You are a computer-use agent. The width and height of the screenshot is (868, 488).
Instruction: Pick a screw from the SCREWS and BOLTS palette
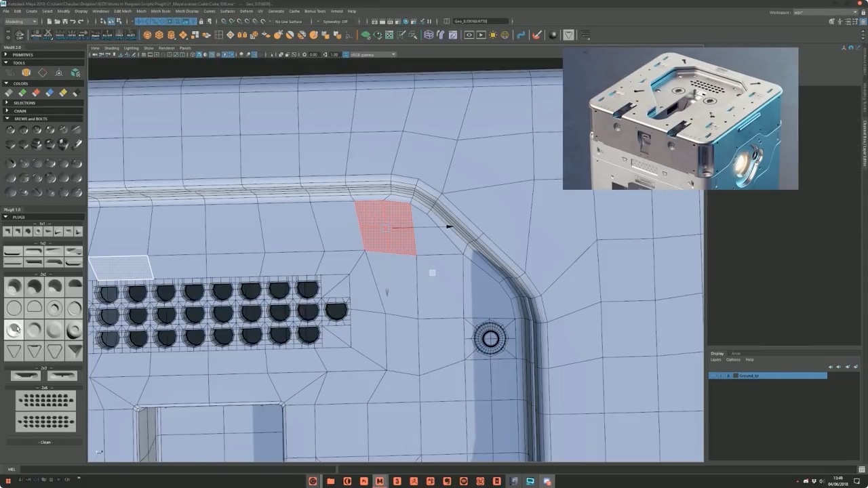12,129
